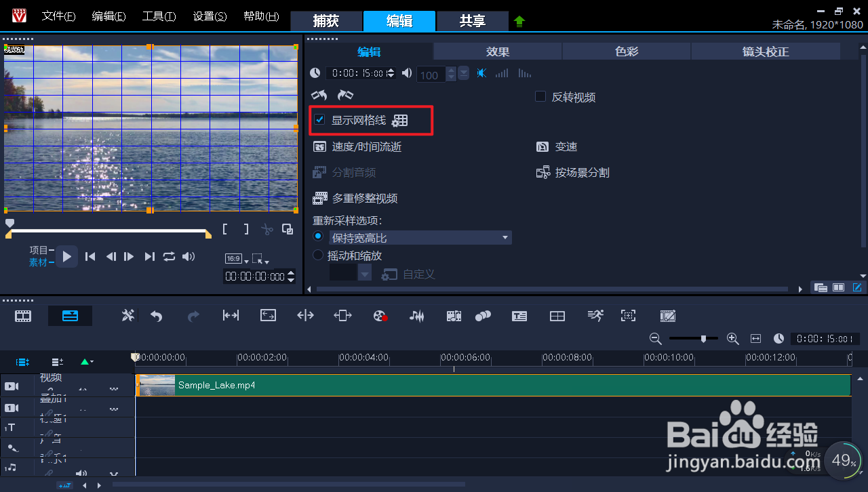Open the mask creator tool
868x492 pixels.
point(668,316)
